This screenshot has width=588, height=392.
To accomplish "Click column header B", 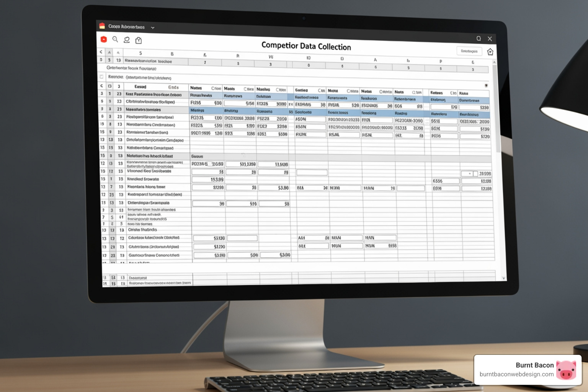I will tap(172, 54).
